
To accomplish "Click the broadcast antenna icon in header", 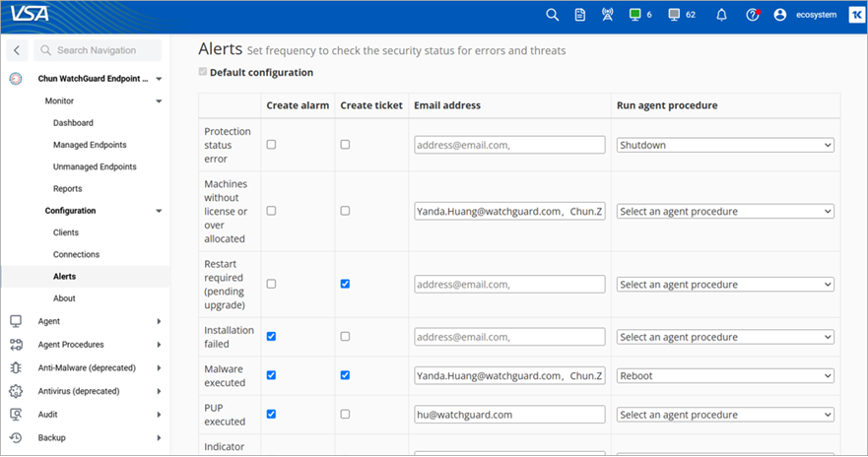I will (607, 15).
